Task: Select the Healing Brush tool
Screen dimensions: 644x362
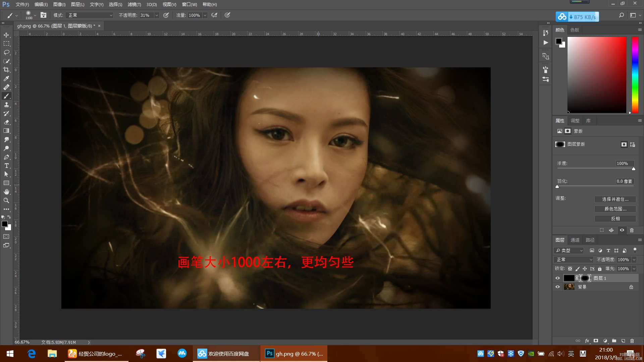Action: (6, 87)
